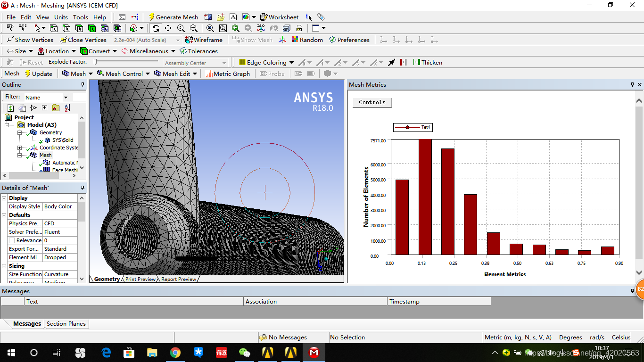Click the Rotate view tool

tap(156, 28)
